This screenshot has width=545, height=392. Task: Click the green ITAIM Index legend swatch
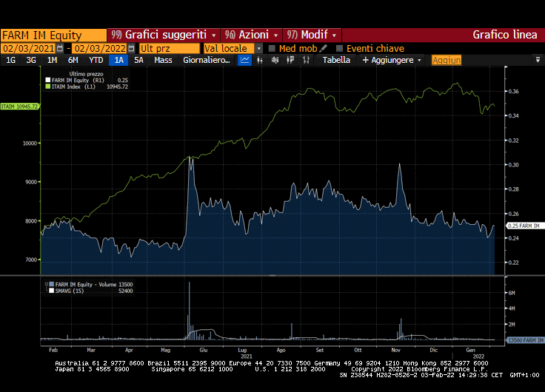click(x=48, y=87)
